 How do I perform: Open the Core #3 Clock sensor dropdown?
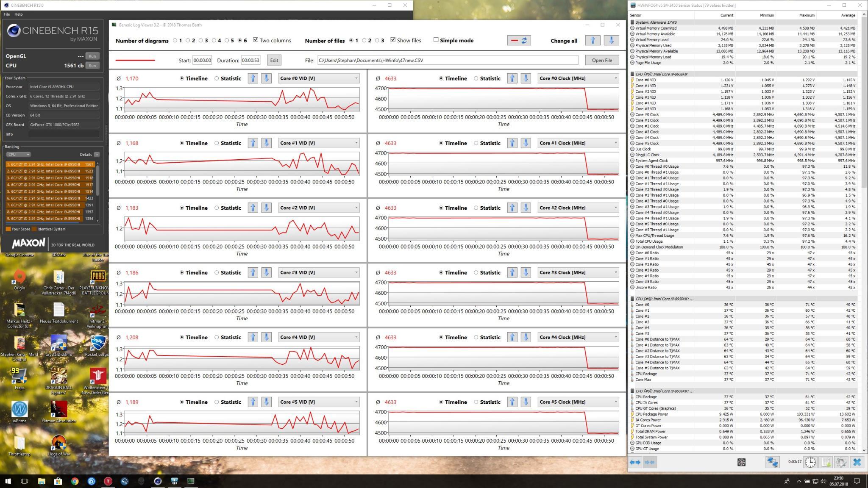pyautogui.click(x=578, y=272)
